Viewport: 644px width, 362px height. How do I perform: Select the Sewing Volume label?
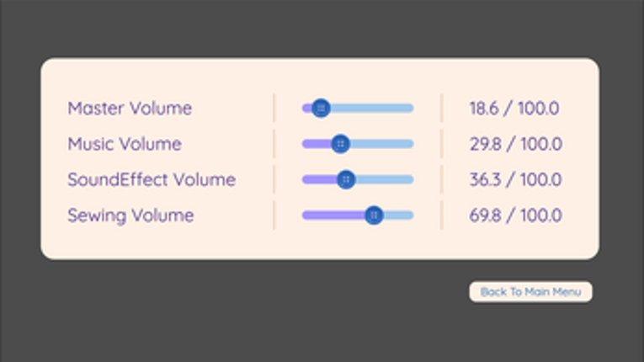tap(130, 216)
